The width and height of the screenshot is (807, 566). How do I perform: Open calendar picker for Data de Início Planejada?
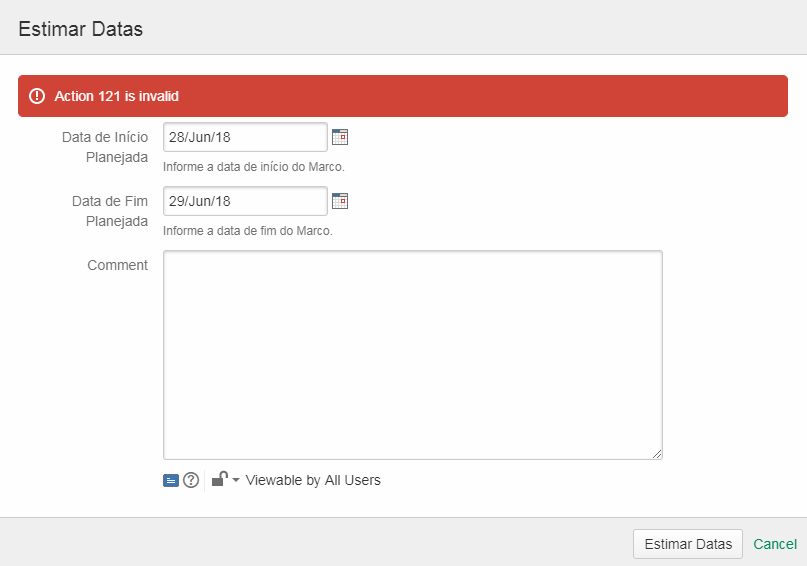point(340,137)
